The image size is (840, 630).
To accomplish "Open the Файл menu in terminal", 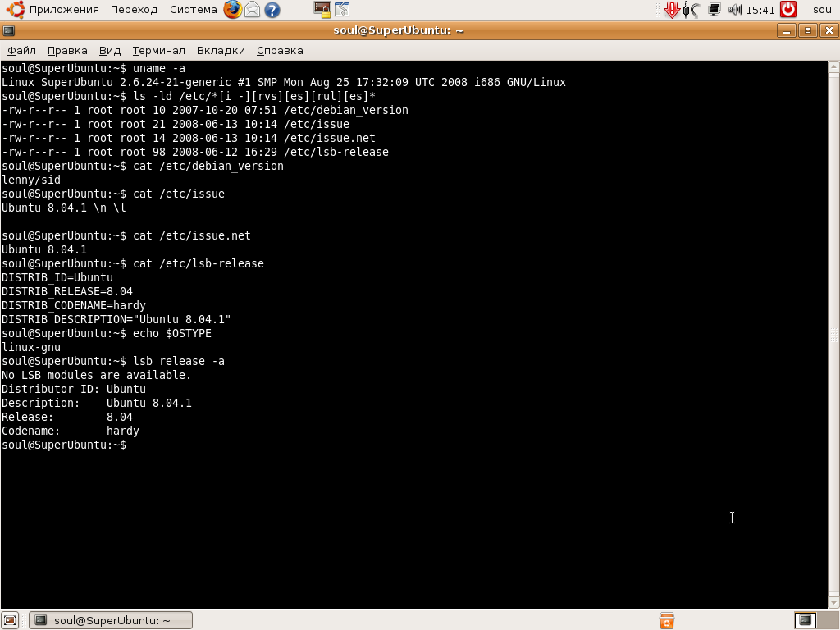I will pos(21,50).
